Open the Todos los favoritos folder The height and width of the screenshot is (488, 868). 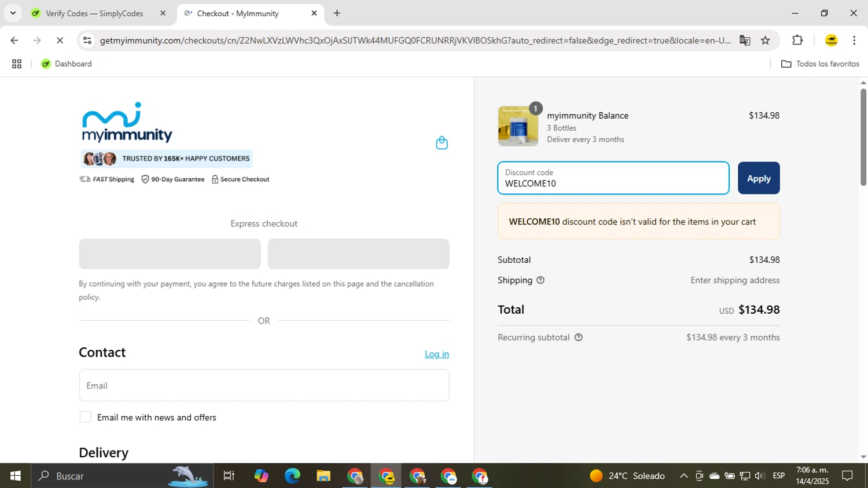pos(820,64)
